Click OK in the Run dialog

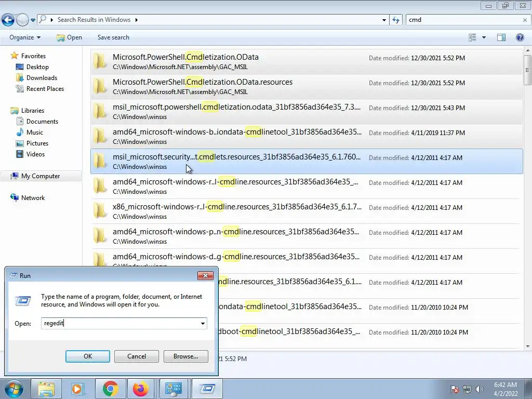pyautogui.click(x=87, y=356)
